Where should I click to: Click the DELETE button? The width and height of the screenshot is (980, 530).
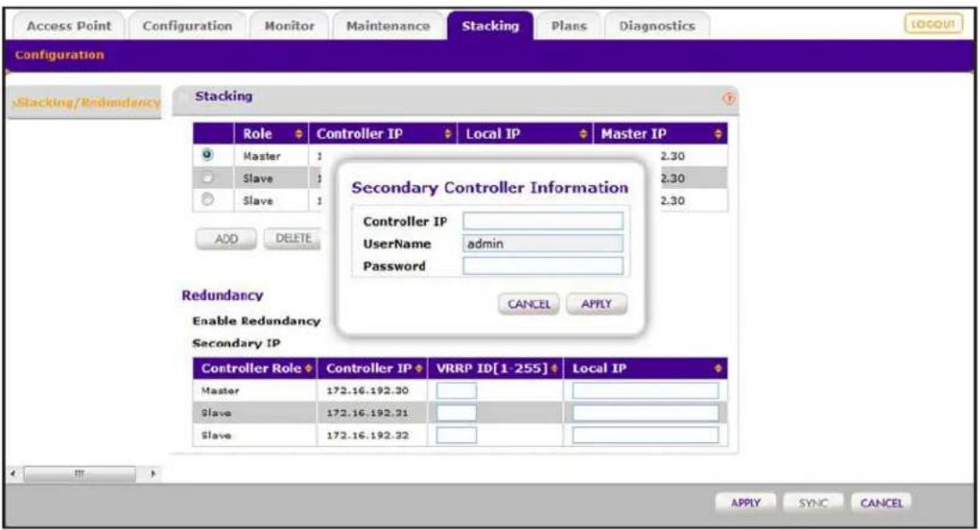pyautogui.click(x=293, y=239)
